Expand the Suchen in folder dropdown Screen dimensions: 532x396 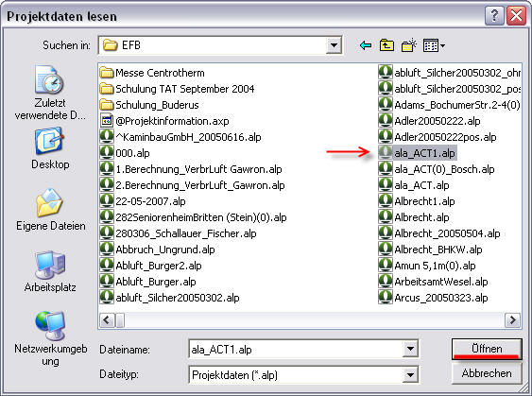coord(334,44)
